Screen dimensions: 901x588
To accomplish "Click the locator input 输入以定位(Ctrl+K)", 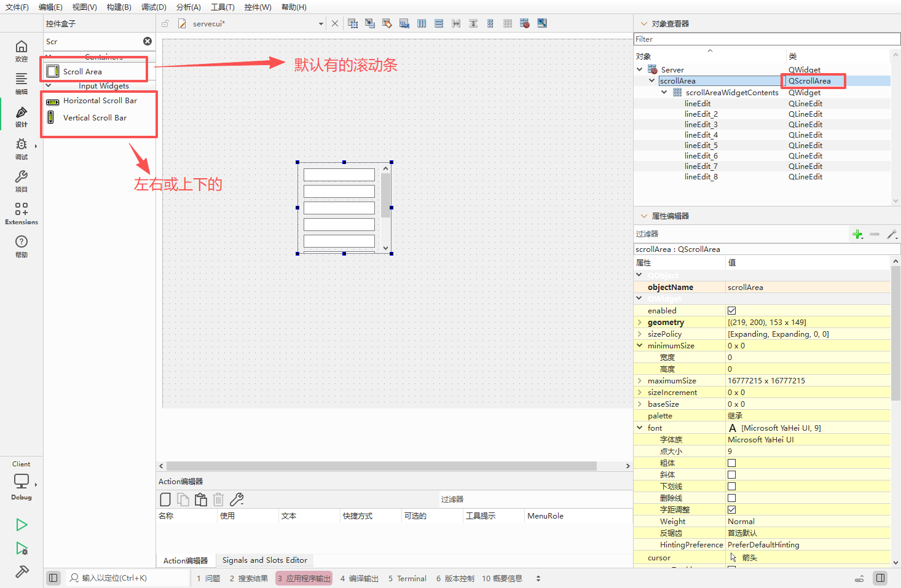I will [x=127, y=578].
